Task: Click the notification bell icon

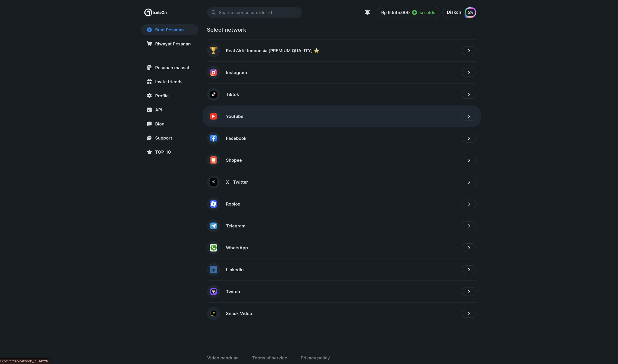Action: (367, 12)
